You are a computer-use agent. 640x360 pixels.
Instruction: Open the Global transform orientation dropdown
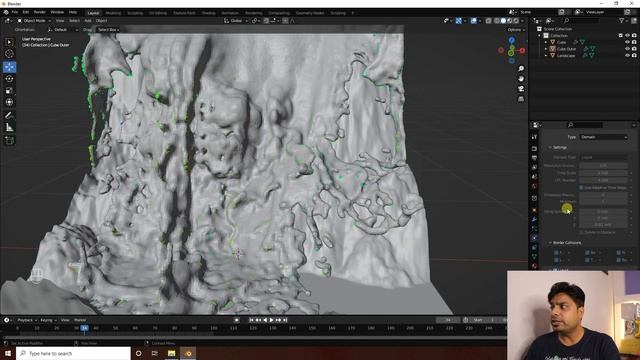point(236,20)
